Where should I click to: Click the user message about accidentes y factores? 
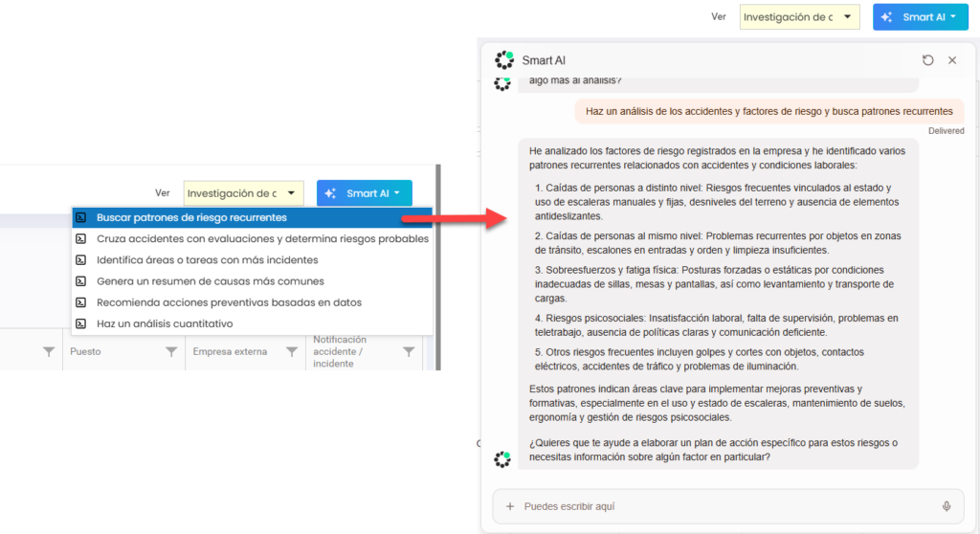(768, 111)
